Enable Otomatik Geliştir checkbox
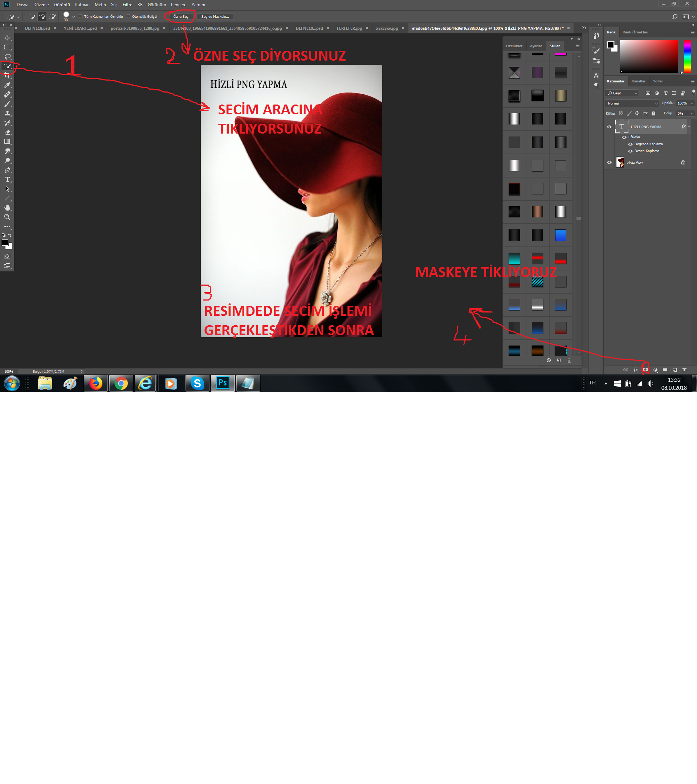The height and width of the screenshot is (784, 697). click(129, 16)
